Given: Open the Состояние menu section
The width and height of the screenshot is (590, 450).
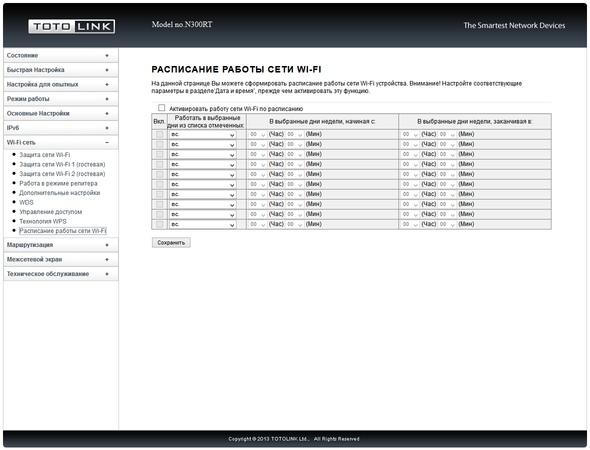Looking at the screenshot, I should (x=61, y=55).
